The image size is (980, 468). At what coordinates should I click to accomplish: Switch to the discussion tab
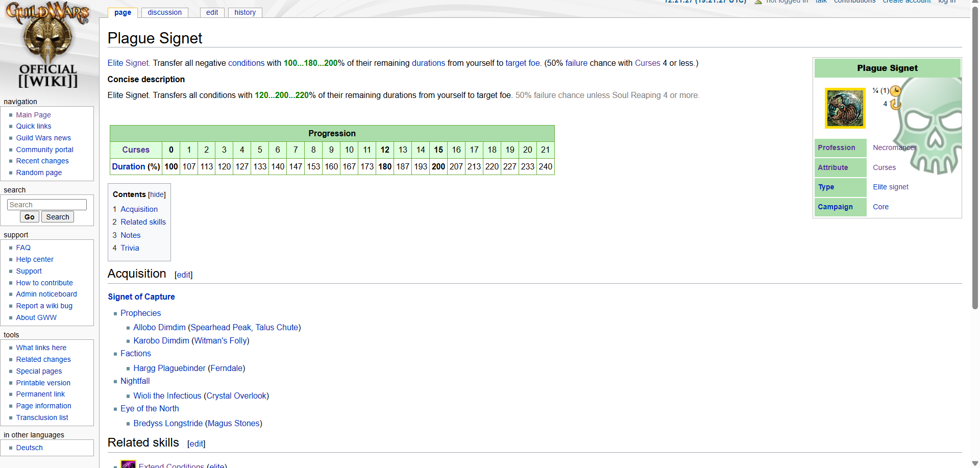(164, 12)
